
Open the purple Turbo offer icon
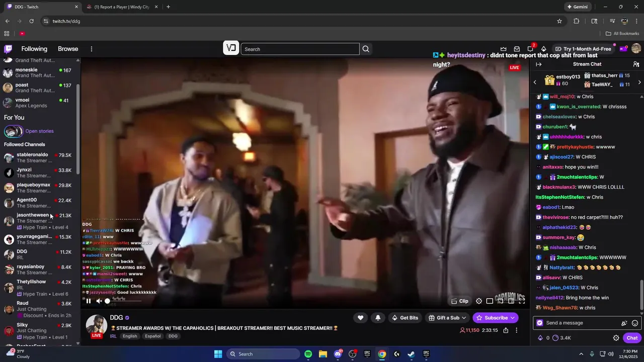pyautogui.click(x=623, y=49)
